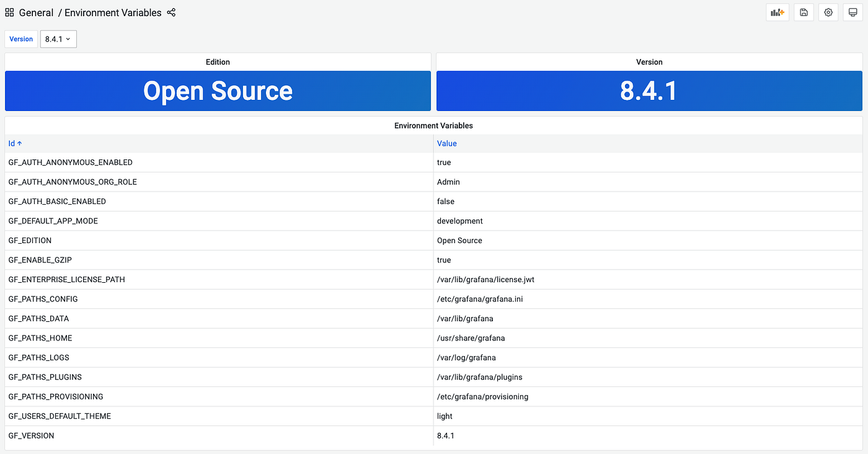This screenshot has height=454, width=868.
Task: Sort the table by the Value column
Action: pos(446,143)
